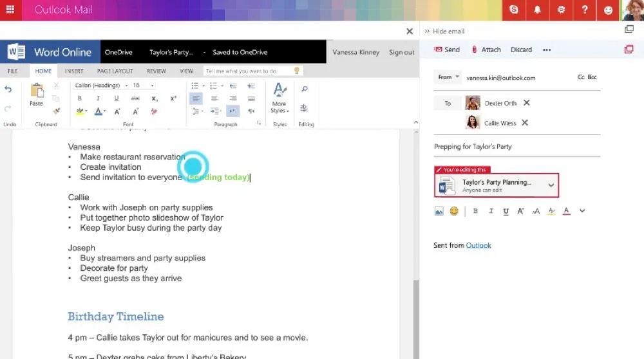This screenshot has width=644, height=359.
Task: Send the email
Action: tap(447, 50)
